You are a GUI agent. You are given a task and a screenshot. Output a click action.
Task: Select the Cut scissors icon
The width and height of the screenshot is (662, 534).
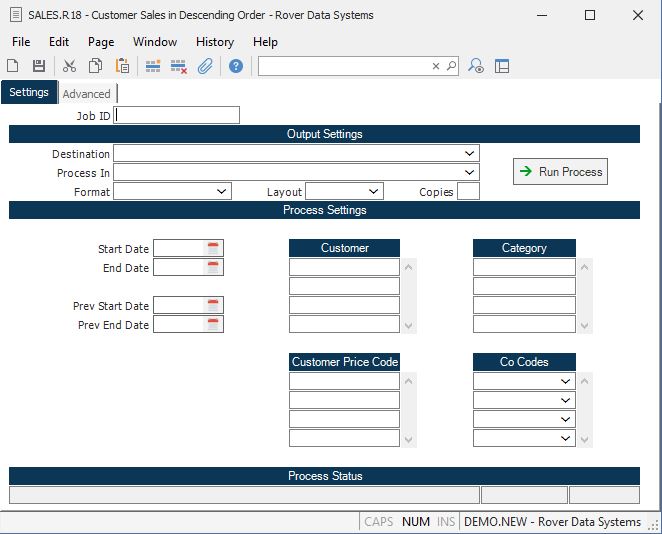[69, 66]
